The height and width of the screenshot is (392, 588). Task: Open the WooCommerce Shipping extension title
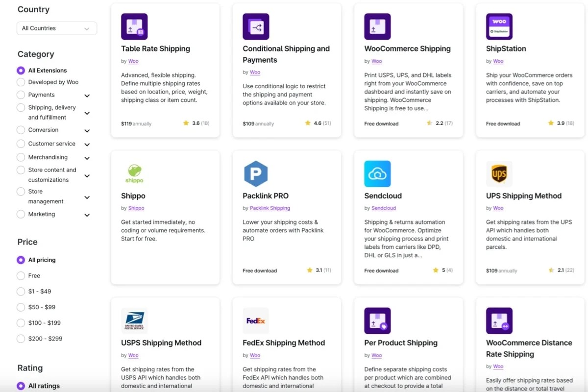(407, 49)
